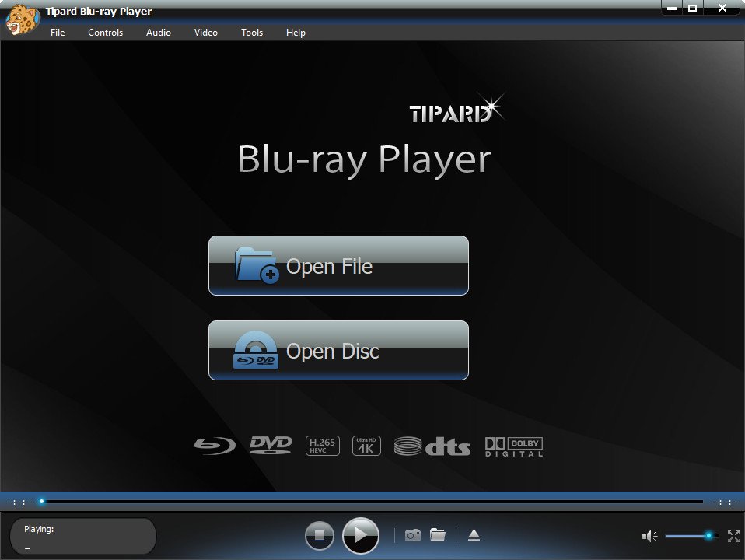745x560 pixels.
Task: Take a snapshot with the camera icon
Action: pyautogui.click(x=413, y=535)
